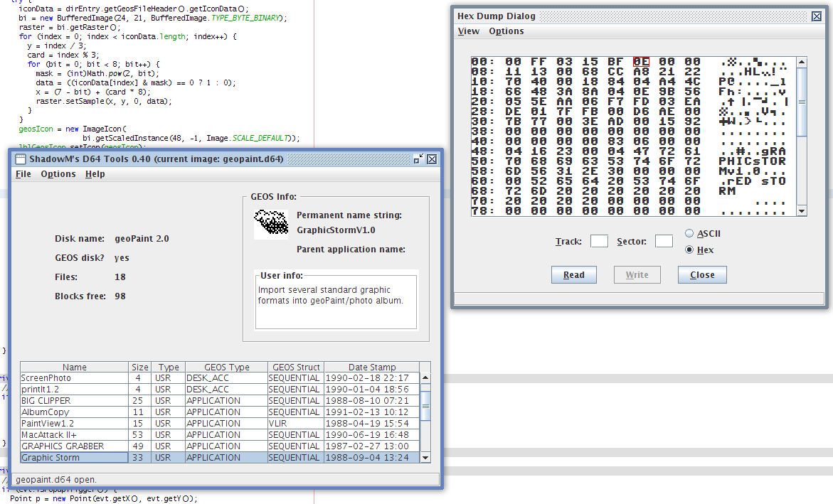Open the File menu in D64 Tools
833x504 pixels.
click(x=23, y=174)
